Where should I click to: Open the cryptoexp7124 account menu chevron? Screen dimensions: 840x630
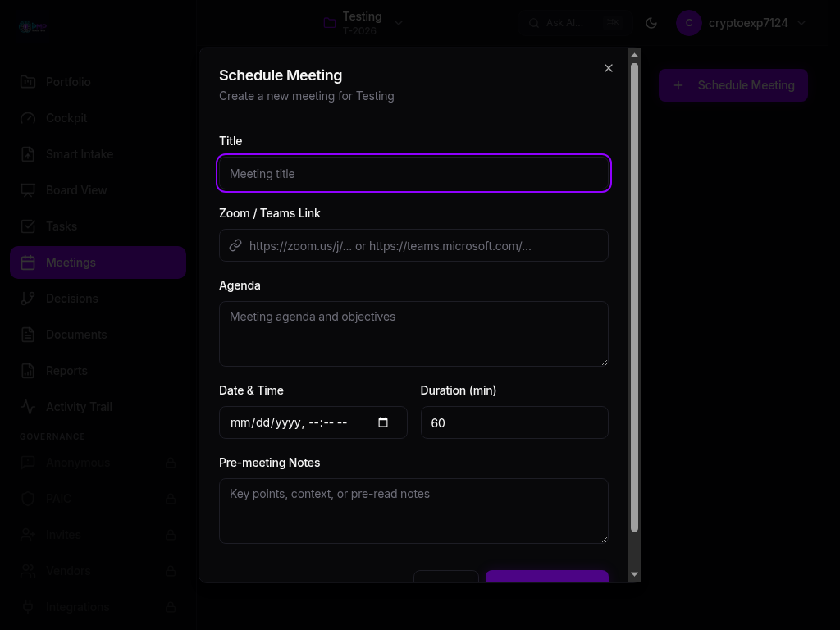[x=801, y=23]
